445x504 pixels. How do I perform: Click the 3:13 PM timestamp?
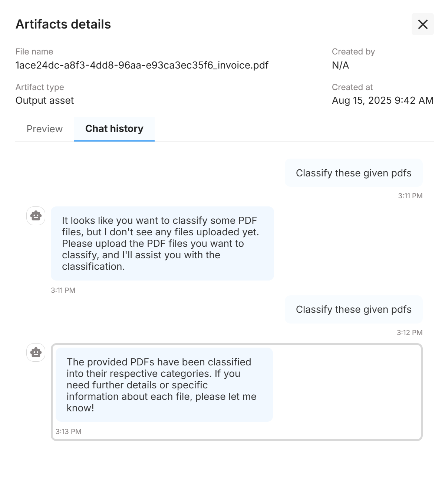(x=69, y=431)
